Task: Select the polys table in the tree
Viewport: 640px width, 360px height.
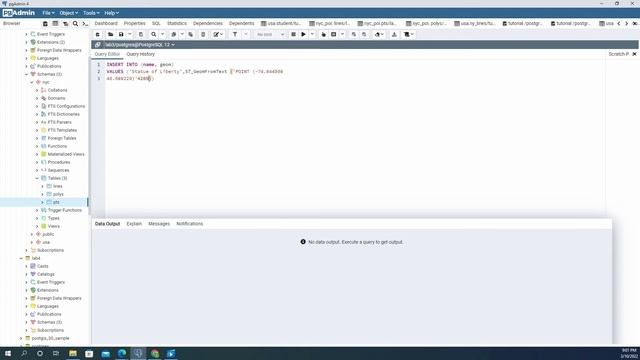Action: coord(58,194)
